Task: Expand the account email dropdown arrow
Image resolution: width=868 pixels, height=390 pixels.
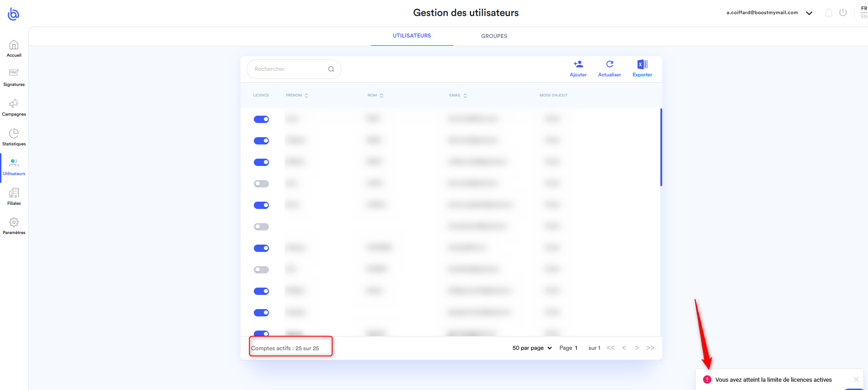Action: pyautogui.click(x=809, y=13)
